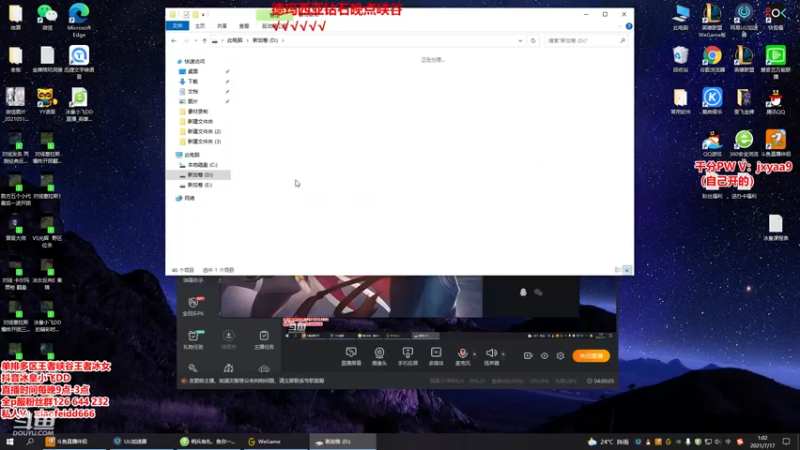Open 酷狗音乐 blue K desktop icon
This screenshot has height=450, width=800.
pyautogui.click(x=712, y=101)
